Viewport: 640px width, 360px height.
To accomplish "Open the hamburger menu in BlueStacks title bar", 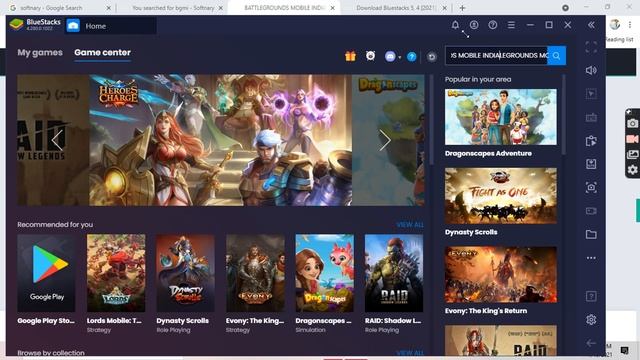I will (511, 25).
